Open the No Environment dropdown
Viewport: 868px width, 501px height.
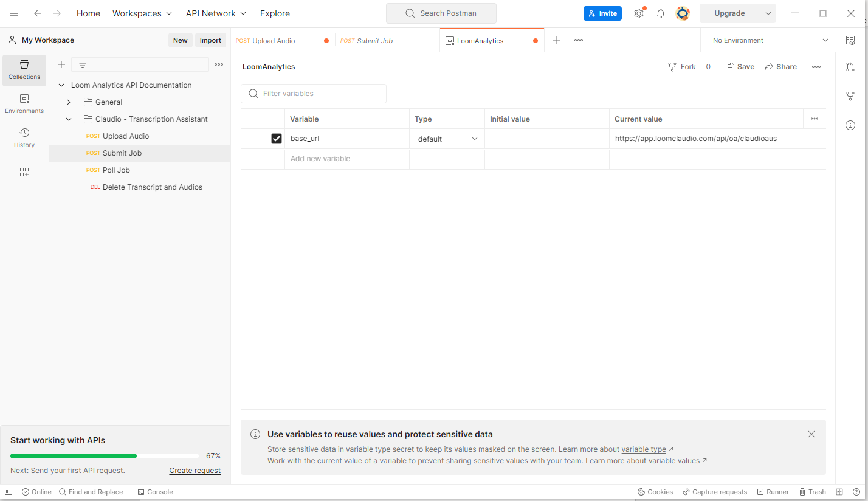770,40
